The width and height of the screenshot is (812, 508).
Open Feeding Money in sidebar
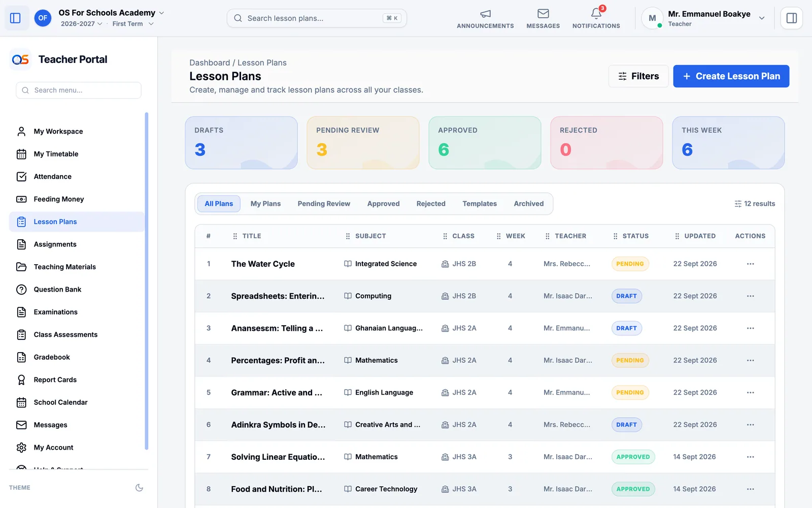tap(77, 199)
